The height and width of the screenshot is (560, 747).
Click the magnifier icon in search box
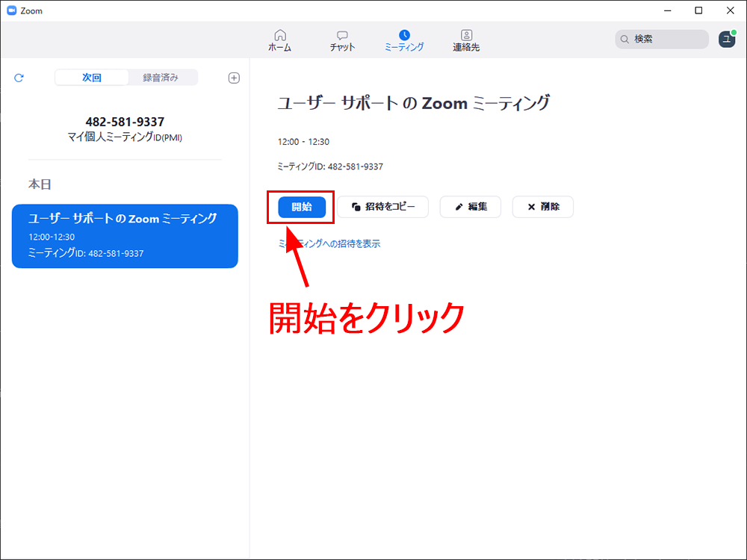pyautogui.click(x=624, y=40)
